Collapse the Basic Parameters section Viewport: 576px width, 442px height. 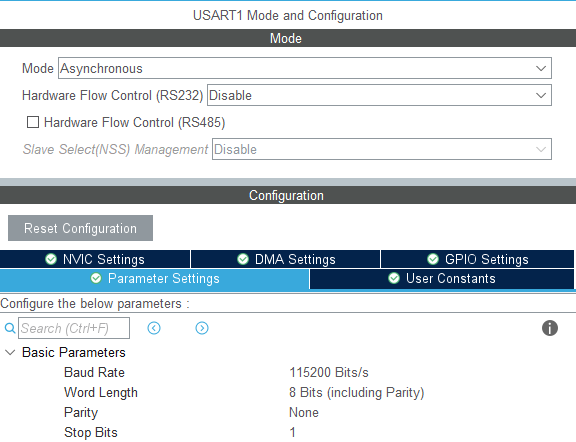coord(10,353)
